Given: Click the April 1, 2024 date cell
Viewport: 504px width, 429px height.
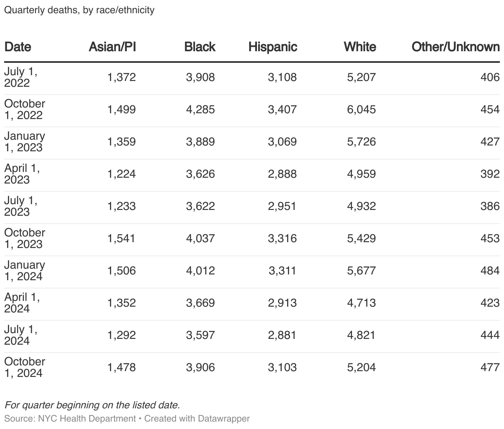Looking at the screenshot, I should [22, 303].
